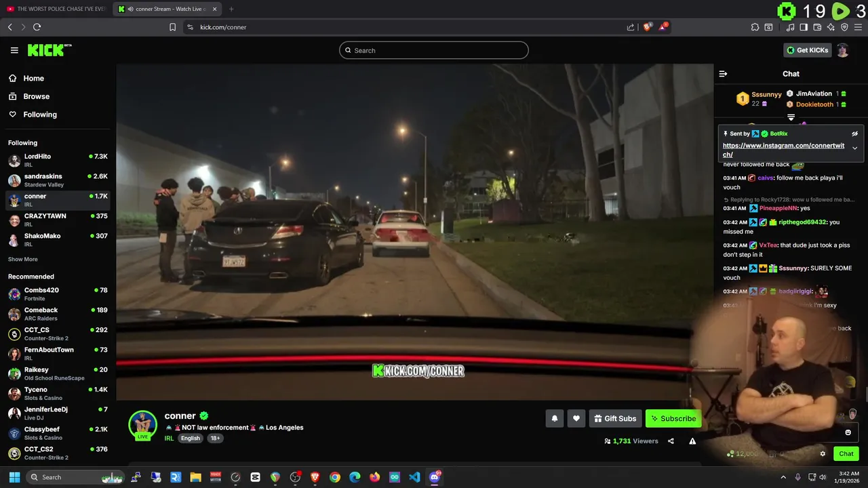Toggle stream notifications bell button

click(x=554, y=418)
